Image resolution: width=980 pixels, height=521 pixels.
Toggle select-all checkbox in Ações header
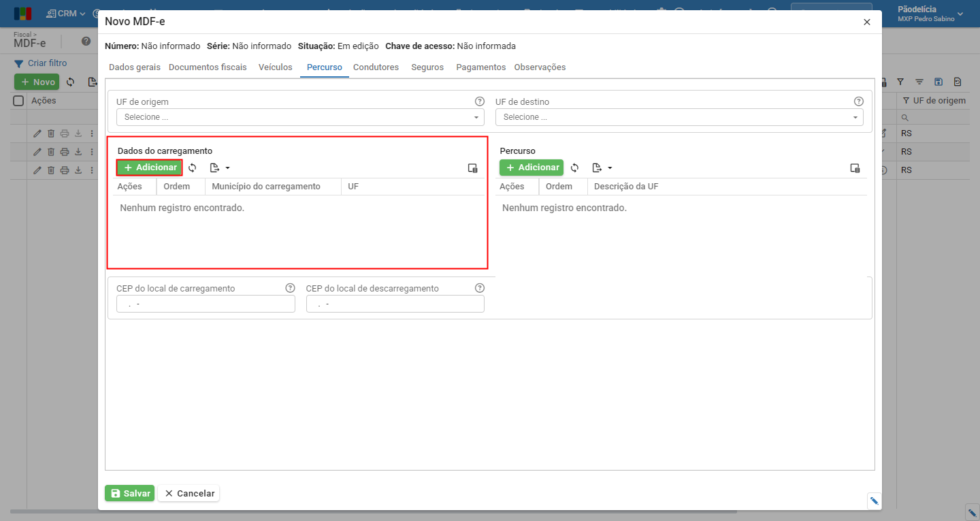click(x=19, y=101)
